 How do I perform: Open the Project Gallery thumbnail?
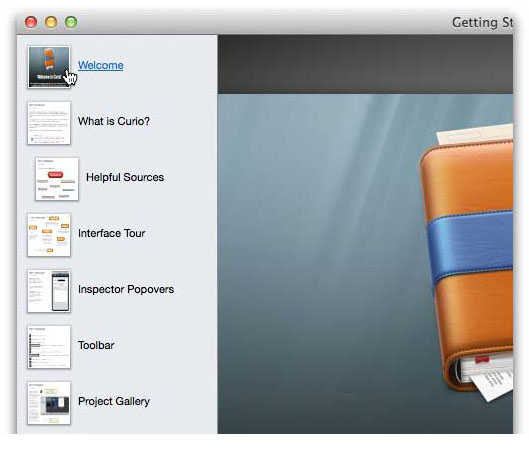tap(49, 403)
